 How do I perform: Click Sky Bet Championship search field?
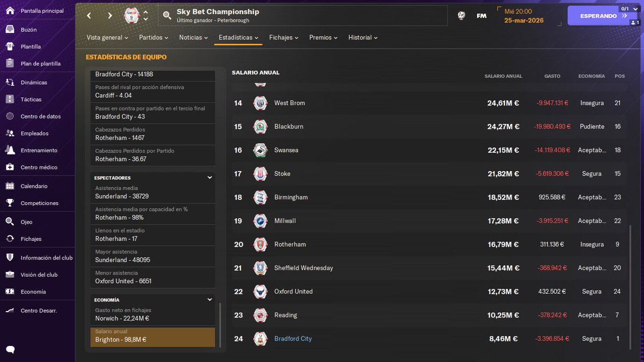pos(303,16)
